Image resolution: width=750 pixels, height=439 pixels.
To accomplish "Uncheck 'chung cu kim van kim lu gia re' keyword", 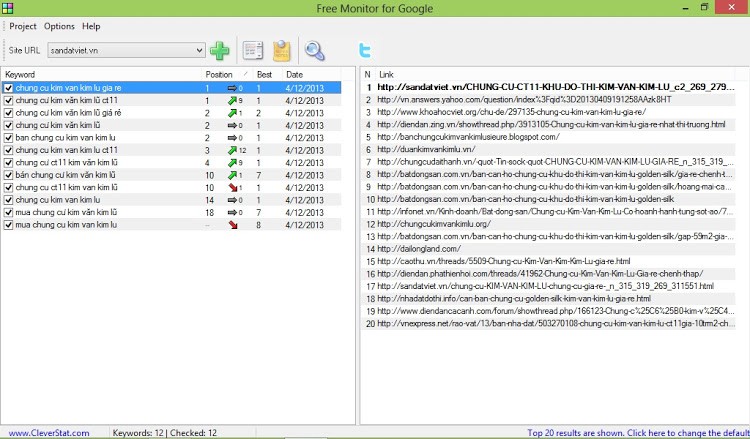I will point(8,88).
